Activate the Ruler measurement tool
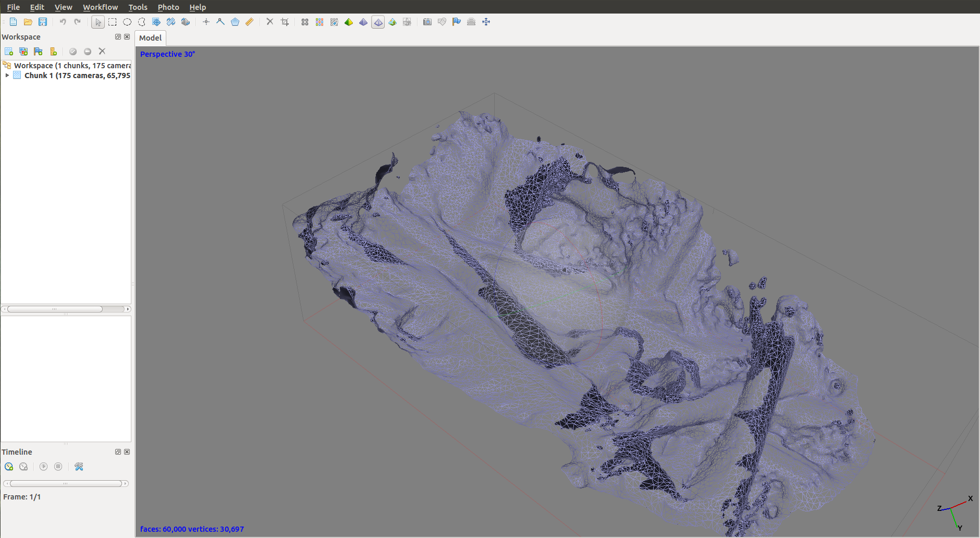This screenshot has height=538, width=980. [x=250, y=22]
